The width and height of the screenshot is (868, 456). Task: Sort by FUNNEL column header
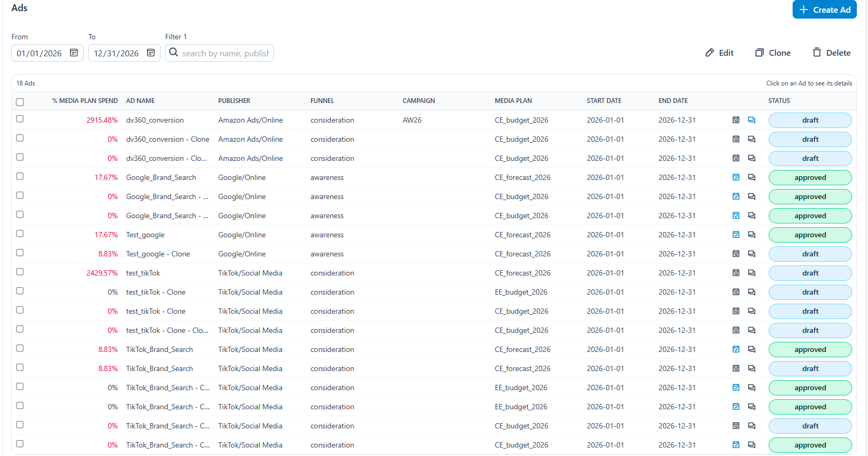click(x=322, y=101)
